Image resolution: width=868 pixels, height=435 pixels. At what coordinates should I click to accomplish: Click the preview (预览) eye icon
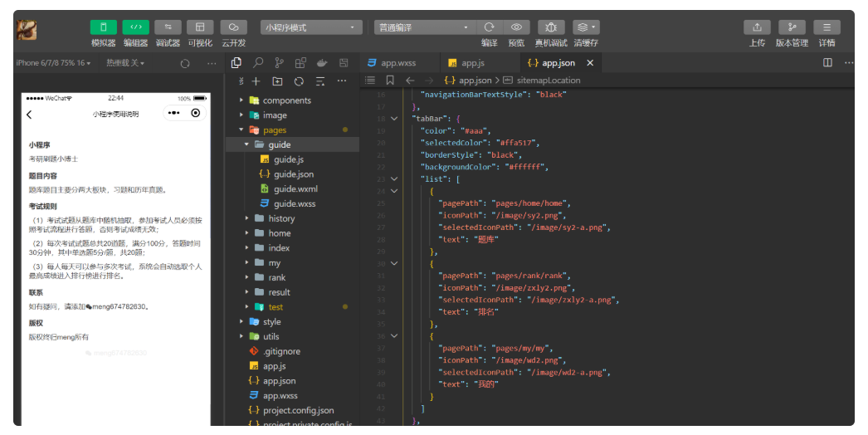click(x=516, y=27)
